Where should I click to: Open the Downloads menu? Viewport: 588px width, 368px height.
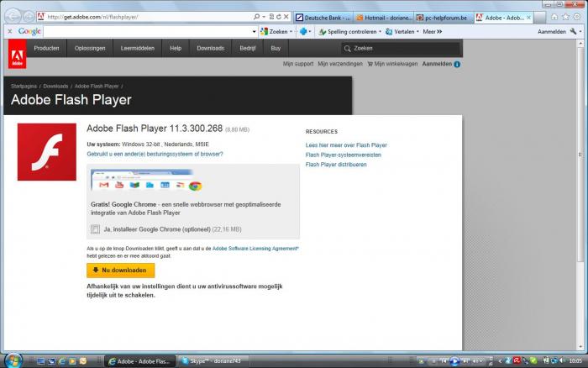coord(210,49)
